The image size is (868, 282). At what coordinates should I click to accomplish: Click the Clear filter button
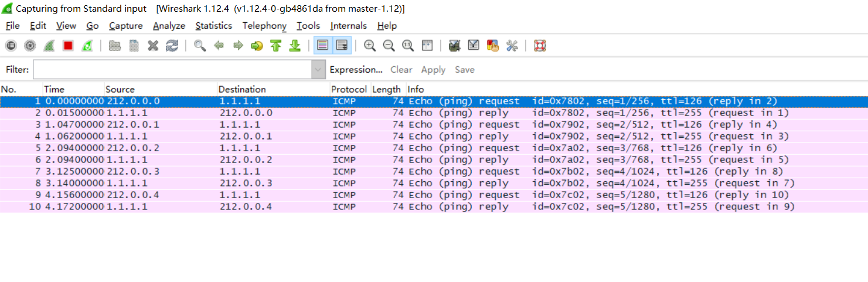coord(401,70)
